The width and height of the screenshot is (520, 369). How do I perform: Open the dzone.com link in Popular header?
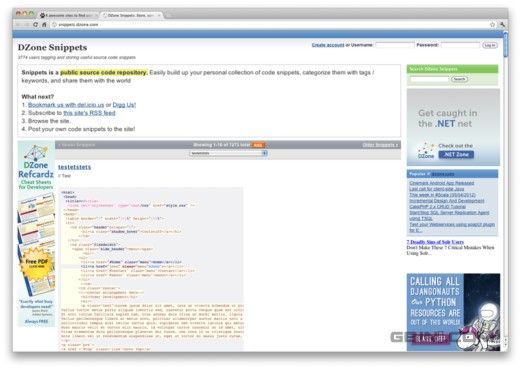pos(442,174)
